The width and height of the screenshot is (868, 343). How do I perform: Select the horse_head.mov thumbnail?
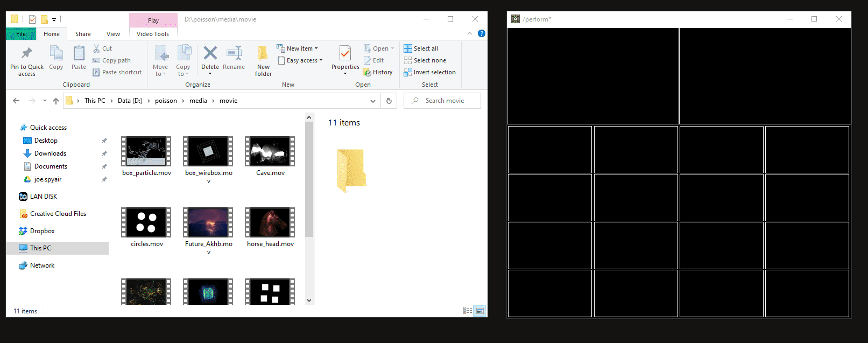point(270,222)
